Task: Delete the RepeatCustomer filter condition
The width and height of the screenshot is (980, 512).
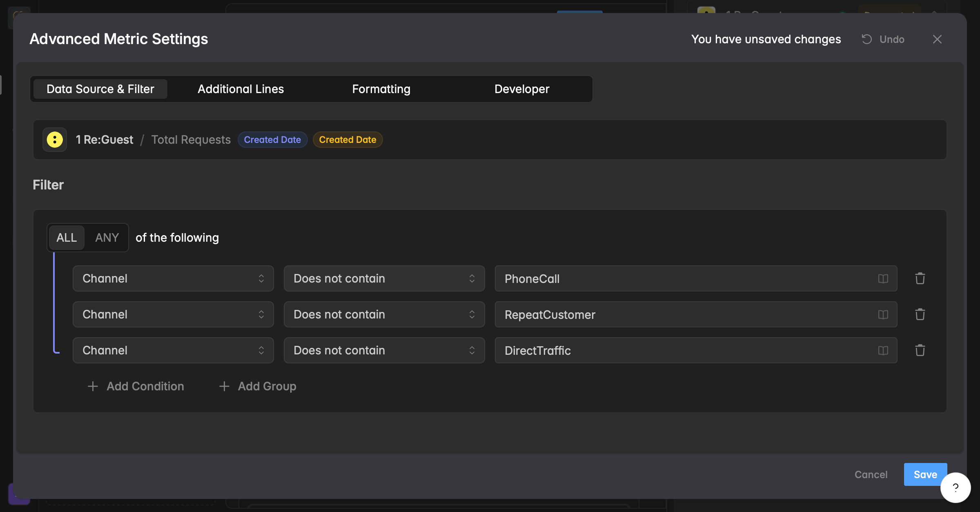Action: (920, 314)
